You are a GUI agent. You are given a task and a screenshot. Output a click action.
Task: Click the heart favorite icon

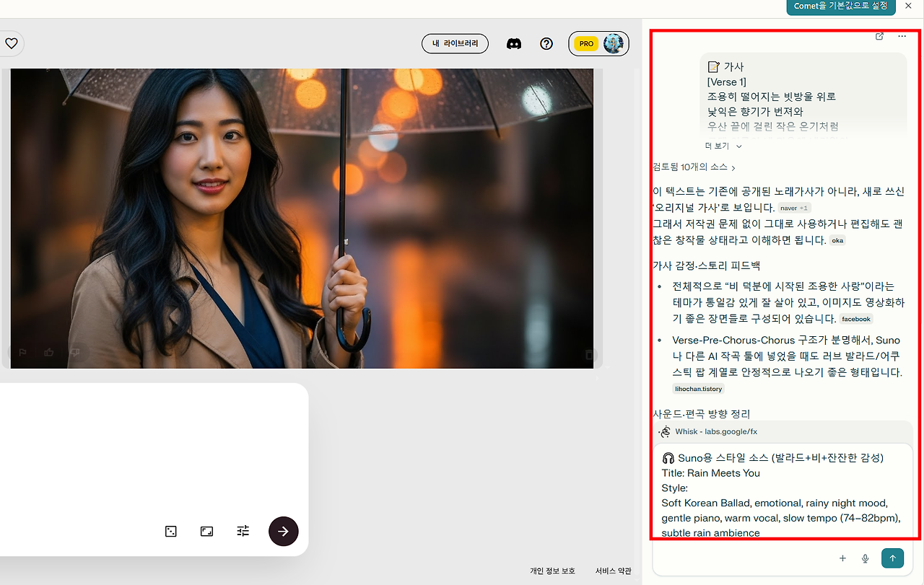12,43
